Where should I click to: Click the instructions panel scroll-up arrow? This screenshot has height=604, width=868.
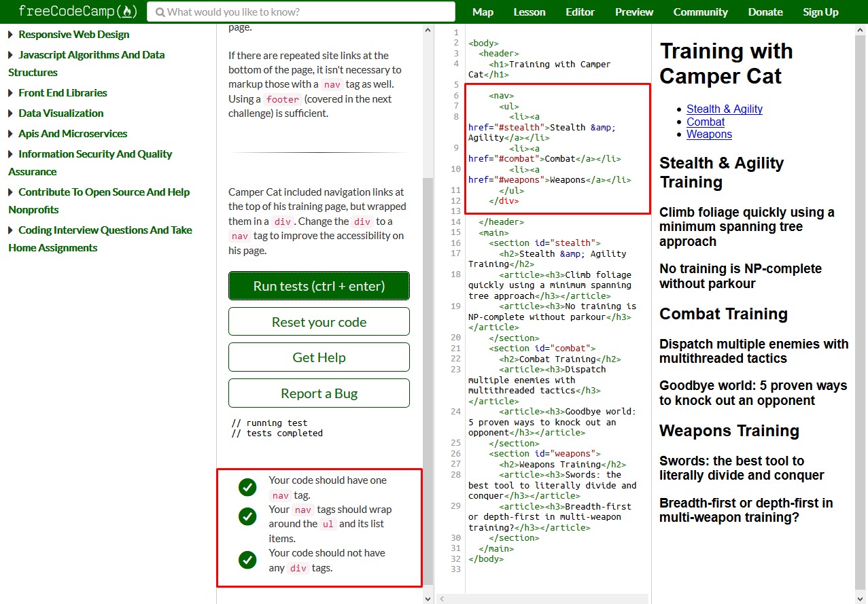[x=428, y=30]
